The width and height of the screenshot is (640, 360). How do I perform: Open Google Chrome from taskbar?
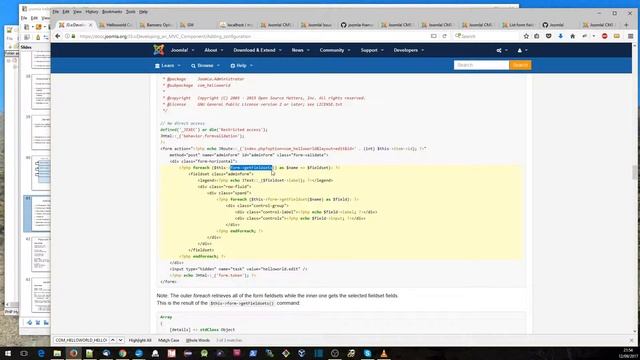point(122,353)
